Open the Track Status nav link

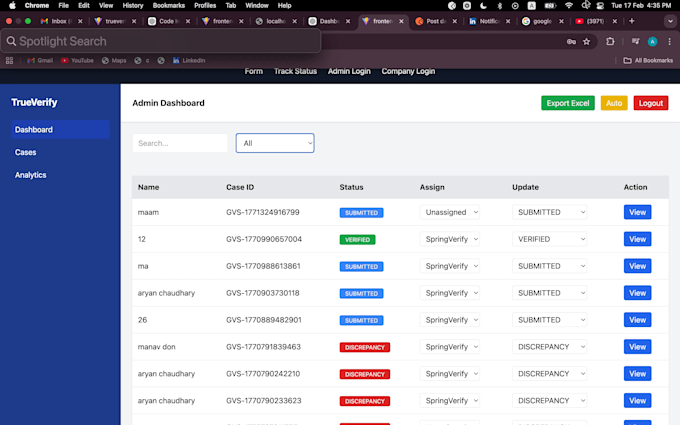pos(295,71)
